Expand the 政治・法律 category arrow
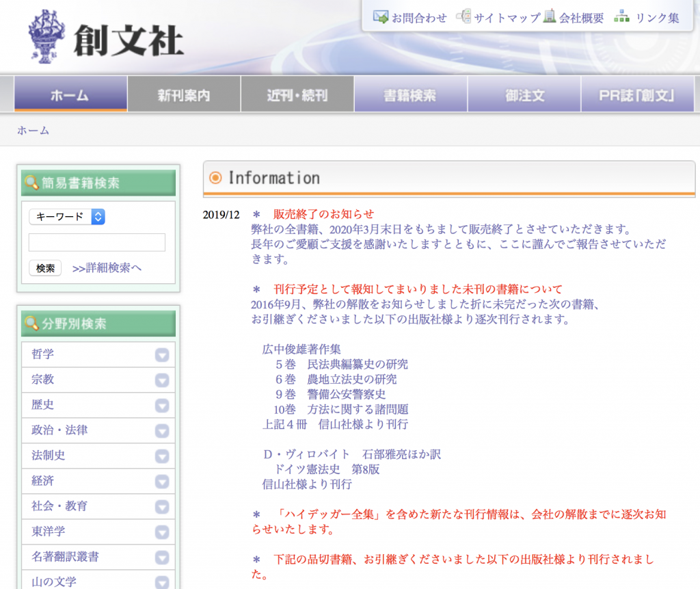The height and width of the screenshot is (589, 700). point(162,431)
